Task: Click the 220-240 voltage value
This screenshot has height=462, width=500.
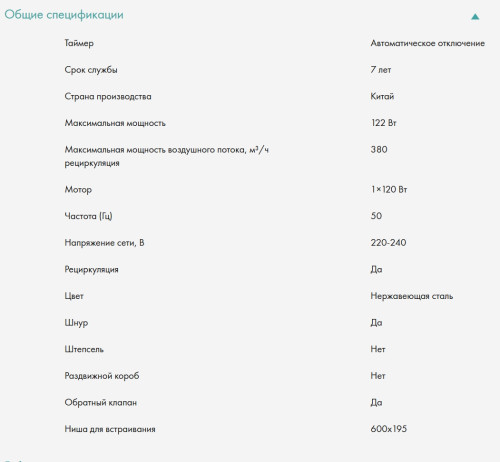Action: coord(388,243)
